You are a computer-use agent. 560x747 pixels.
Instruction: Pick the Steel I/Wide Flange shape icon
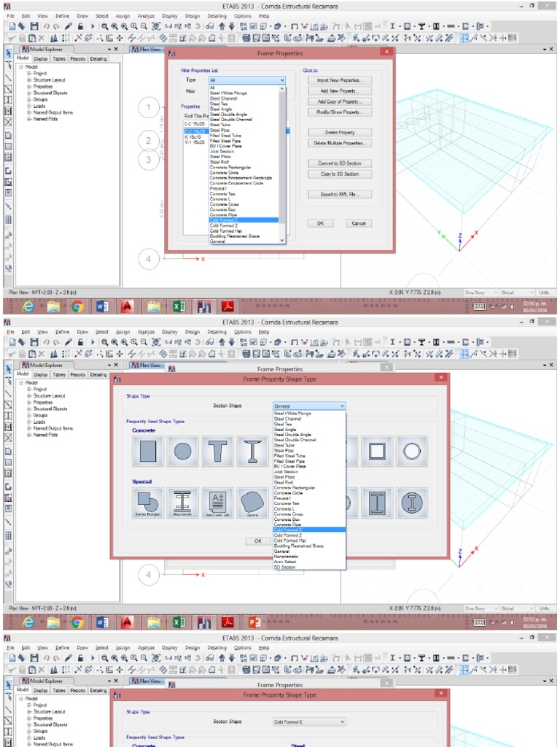point(252,452)
